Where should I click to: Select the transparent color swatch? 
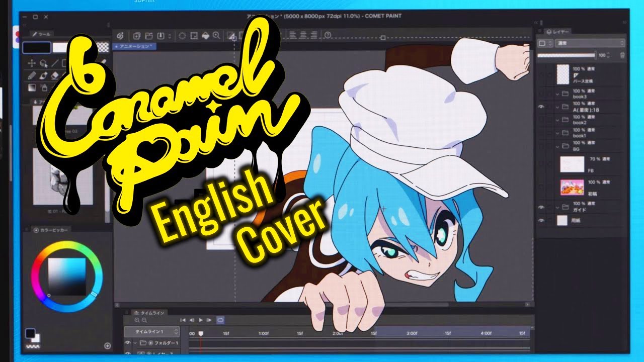103,48
